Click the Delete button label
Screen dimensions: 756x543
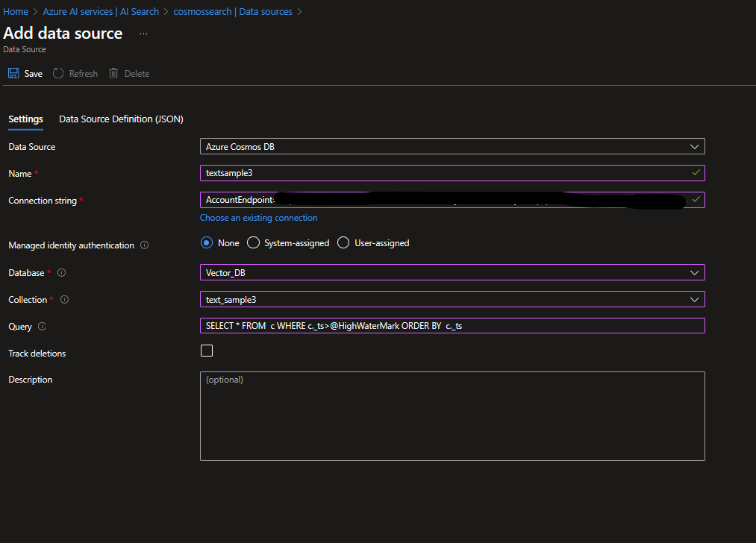(137, 74)
